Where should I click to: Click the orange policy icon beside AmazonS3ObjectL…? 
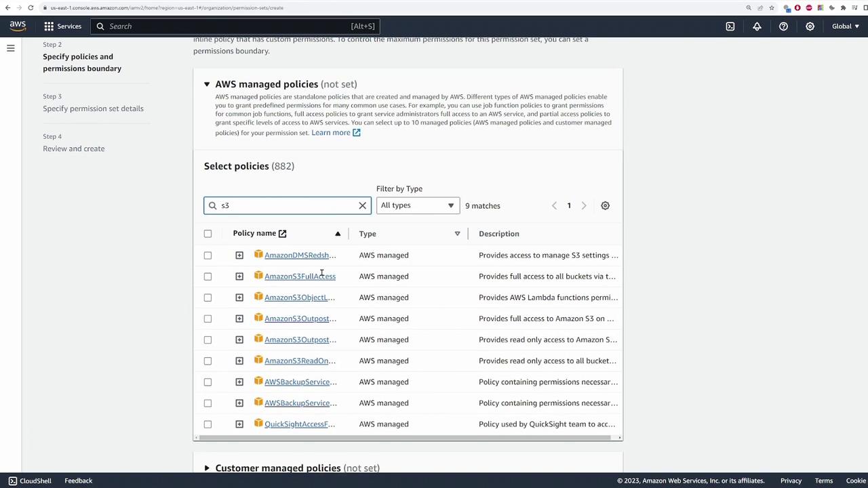[x=258, y=296]
